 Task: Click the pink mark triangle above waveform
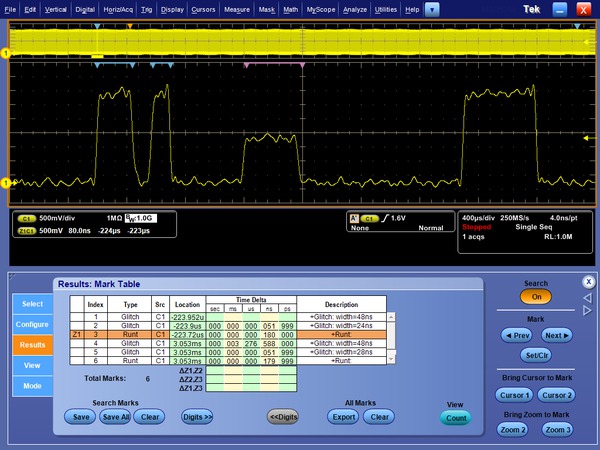pos(246,64)
